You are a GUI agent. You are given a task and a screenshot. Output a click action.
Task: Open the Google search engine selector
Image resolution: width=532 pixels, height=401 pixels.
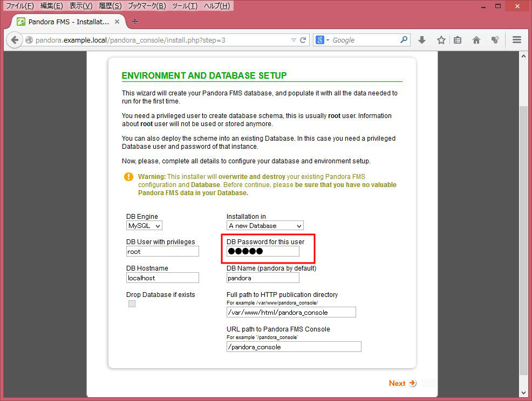(322, 40)
